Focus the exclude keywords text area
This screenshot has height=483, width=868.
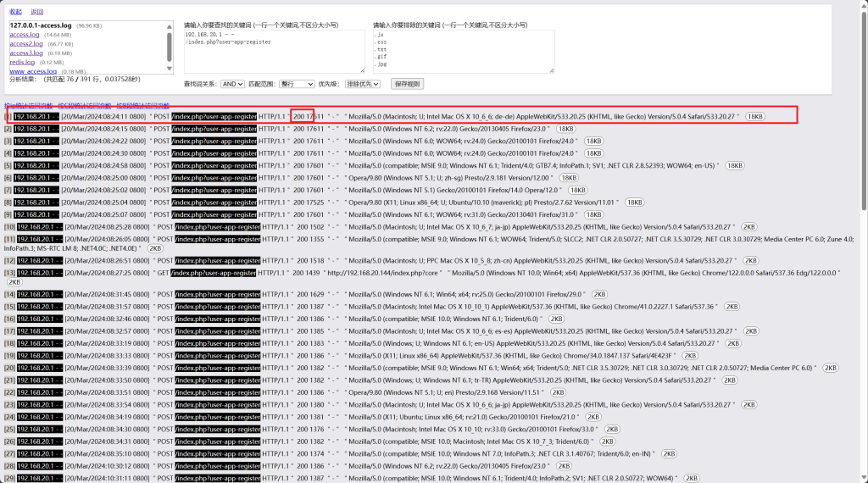[x=463, y=51]
